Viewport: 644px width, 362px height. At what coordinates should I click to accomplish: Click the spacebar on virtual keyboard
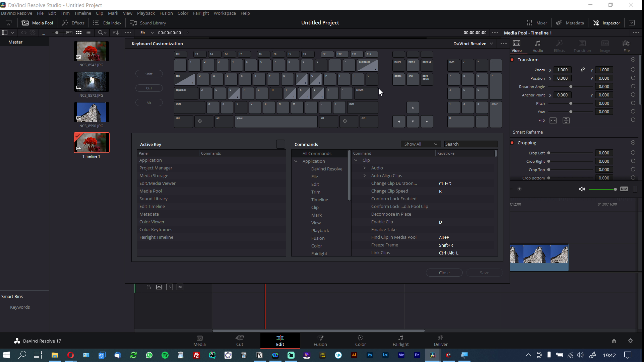click(x=276, y=121)
